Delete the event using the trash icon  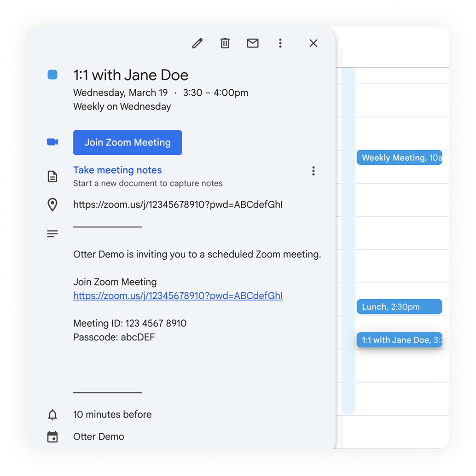pos(225,43)
